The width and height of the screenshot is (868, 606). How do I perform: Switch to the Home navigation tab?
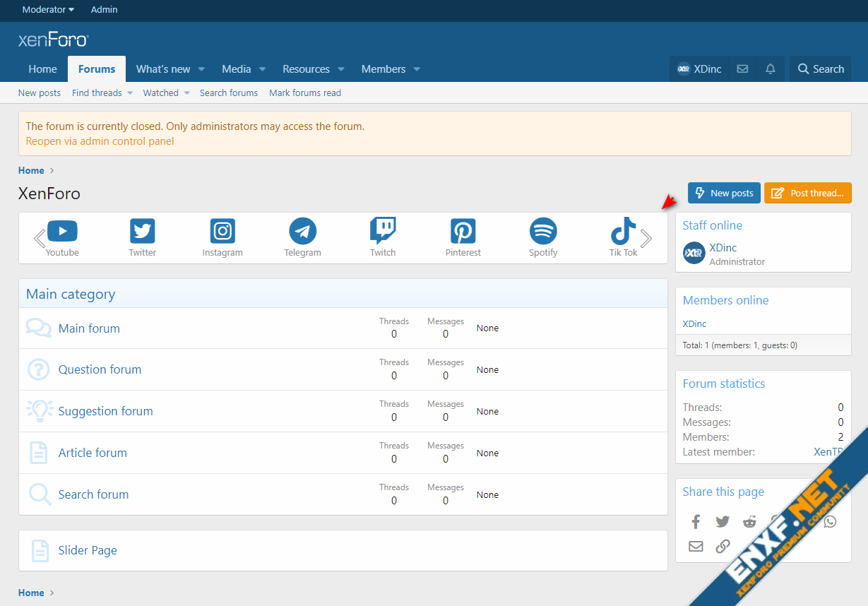[x=42, y=69]
